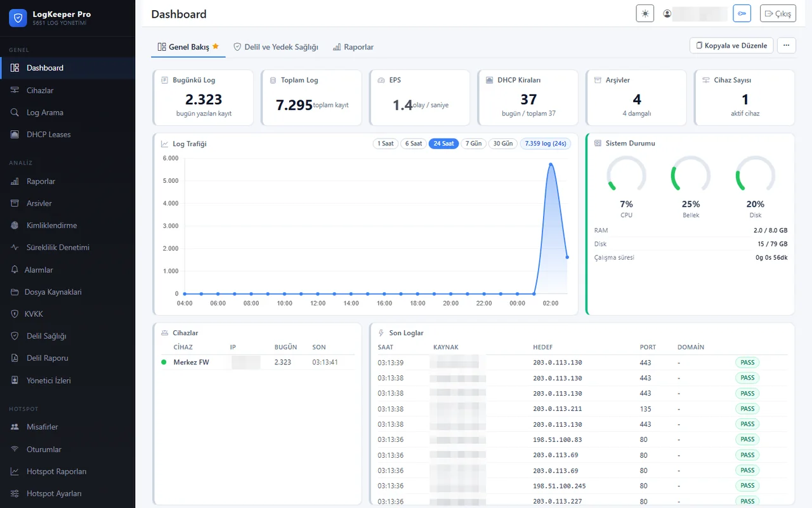Click the Kimliklendirme fingerprint icon
Image resolution: width=812 pixels, height=508 pixels.
tap(15, 225)
